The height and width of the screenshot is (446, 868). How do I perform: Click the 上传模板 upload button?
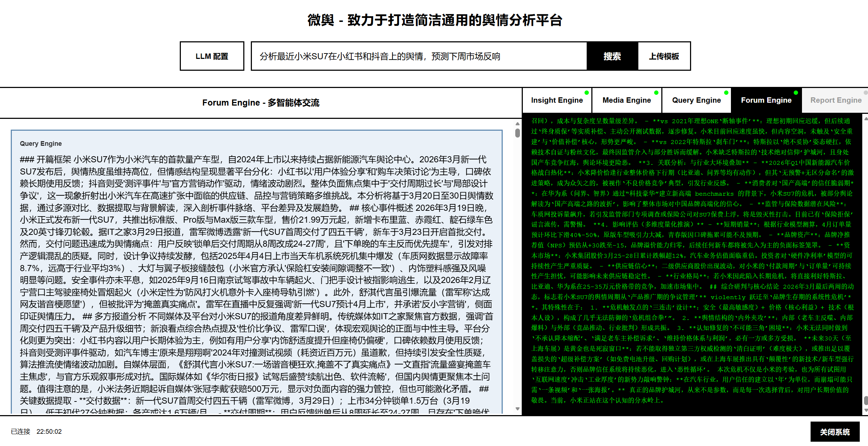click(664, 56)
